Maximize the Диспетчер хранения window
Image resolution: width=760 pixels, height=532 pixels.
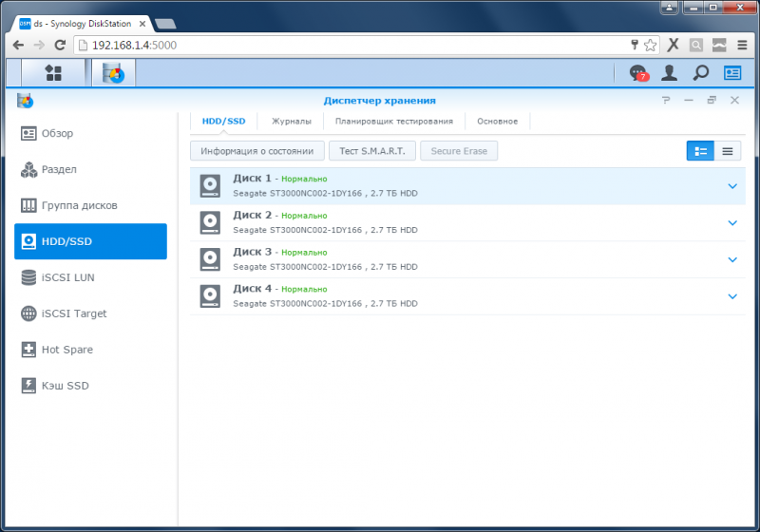(712, 100)
